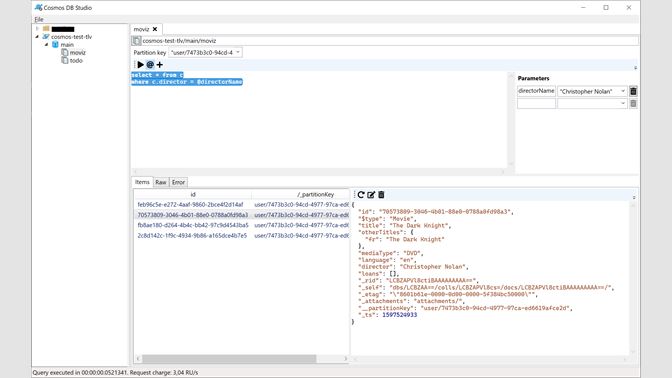Click the directorName parameter name field

[x=536, y=91]
